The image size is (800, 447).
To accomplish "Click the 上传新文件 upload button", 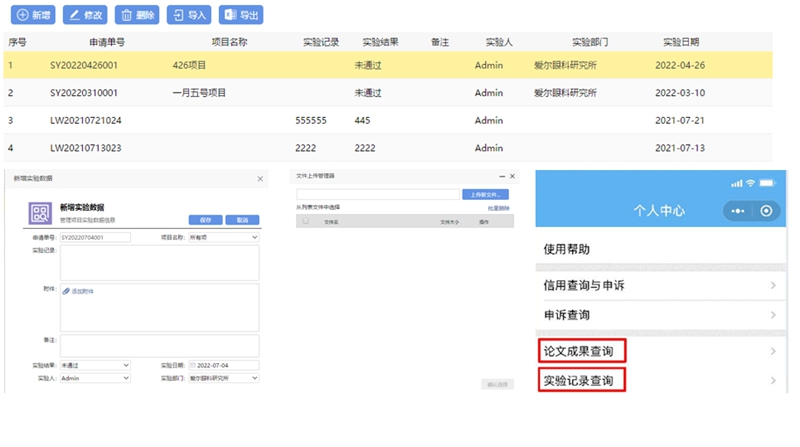I will click(x=486, y=194).
